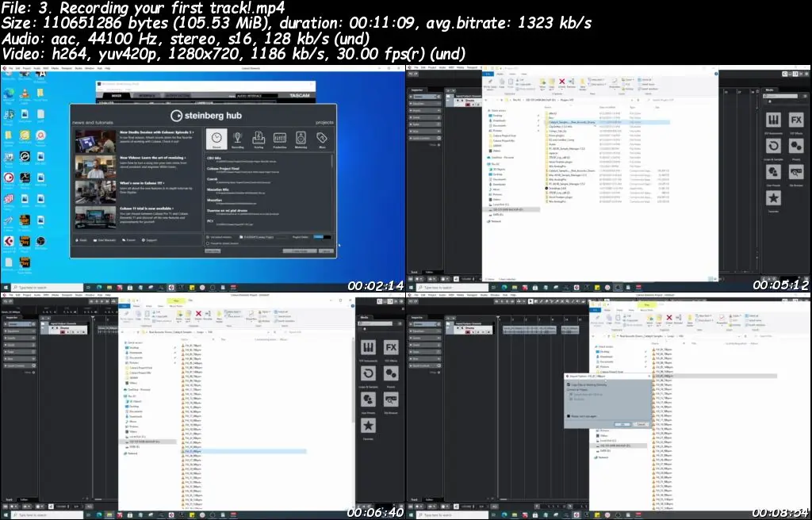Select the Prompt for project location radio button

(x=208, y=243)
